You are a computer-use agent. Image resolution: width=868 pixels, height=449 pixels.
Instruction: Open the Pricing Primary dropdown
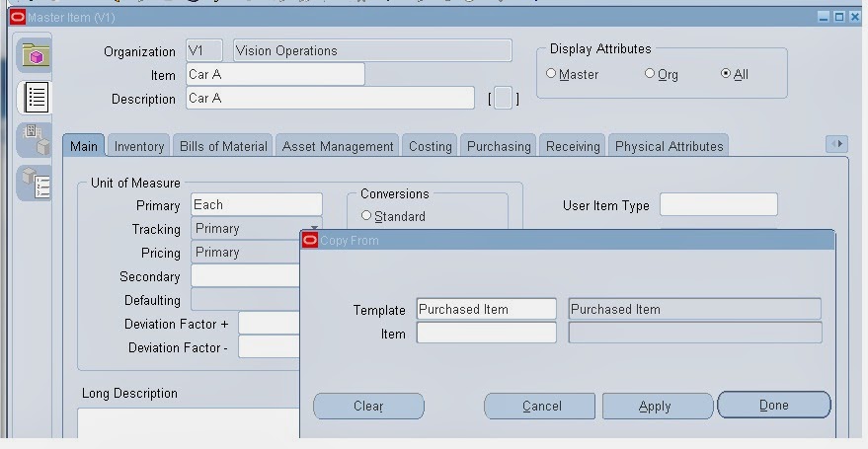click(246, 253)
